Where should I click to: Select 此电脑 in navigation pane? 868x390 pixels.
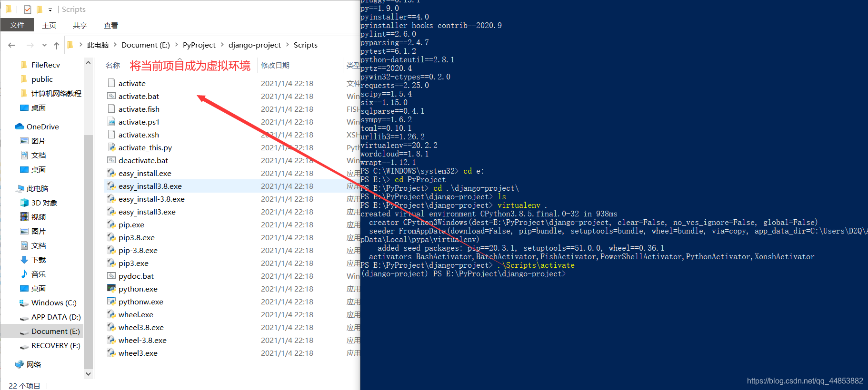(32, 188)
